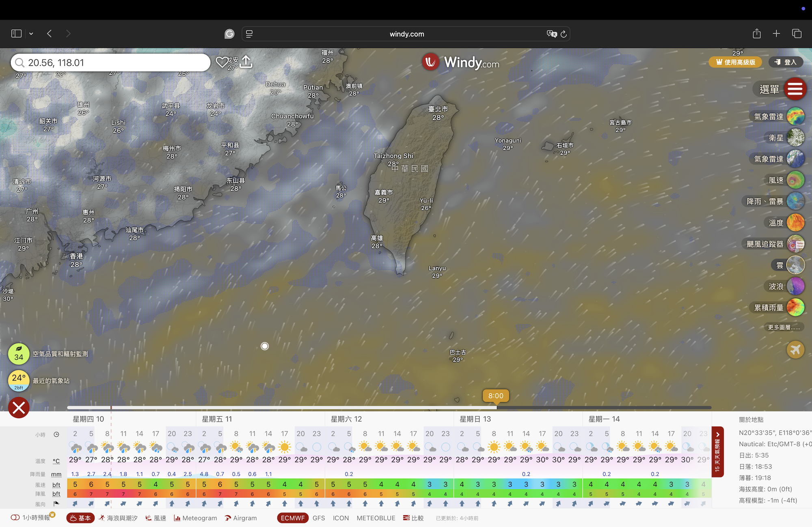
Task: Switch to the temperature (溫度) layer
Action: (x=795, y=223)
